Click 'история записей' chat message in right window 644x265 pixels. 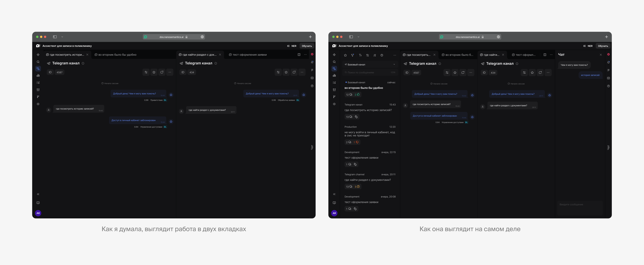[x=590, y=75]
